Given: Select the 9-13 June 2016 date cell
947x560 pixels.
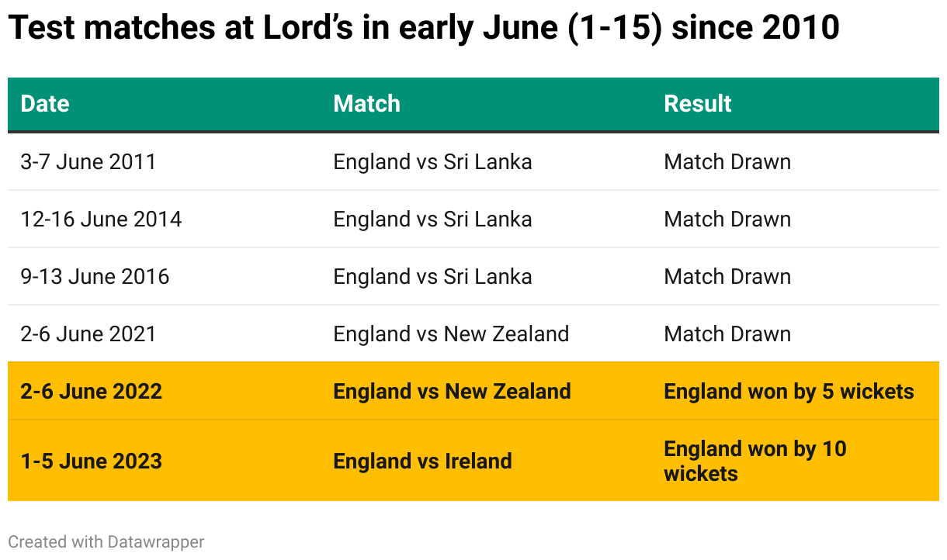Looking at the screenshot, I should click(95, 277).
